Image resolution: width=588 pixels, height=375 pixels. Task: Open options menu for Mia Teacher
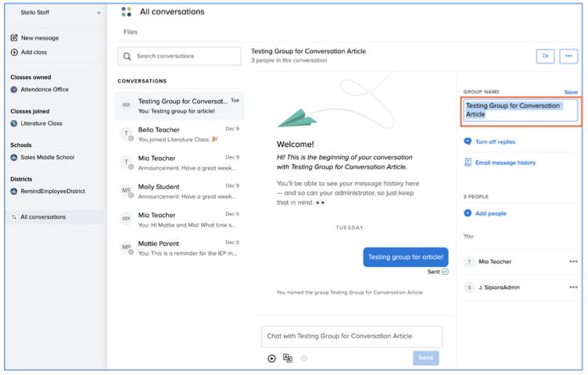tap(573, 262)
